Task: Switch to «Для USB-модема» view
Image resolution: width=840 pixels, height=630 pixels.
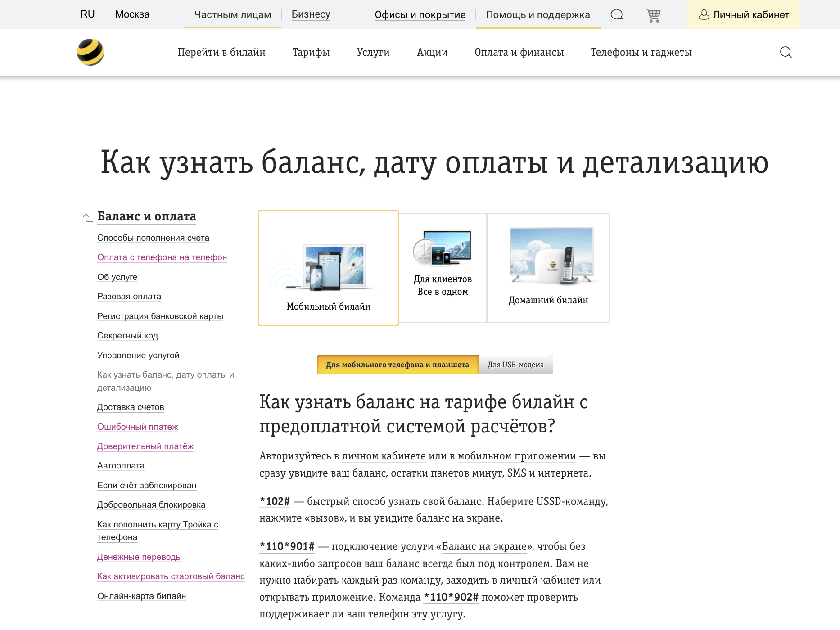Action: [516, 364]
